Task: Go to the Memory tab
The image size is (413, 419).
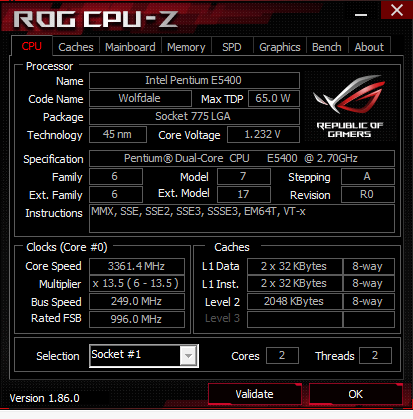Action: tap(186, 47)
